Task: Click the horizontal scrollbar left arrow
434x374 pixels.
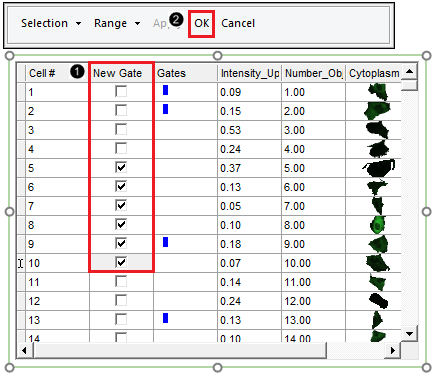Action: point(24,350)
